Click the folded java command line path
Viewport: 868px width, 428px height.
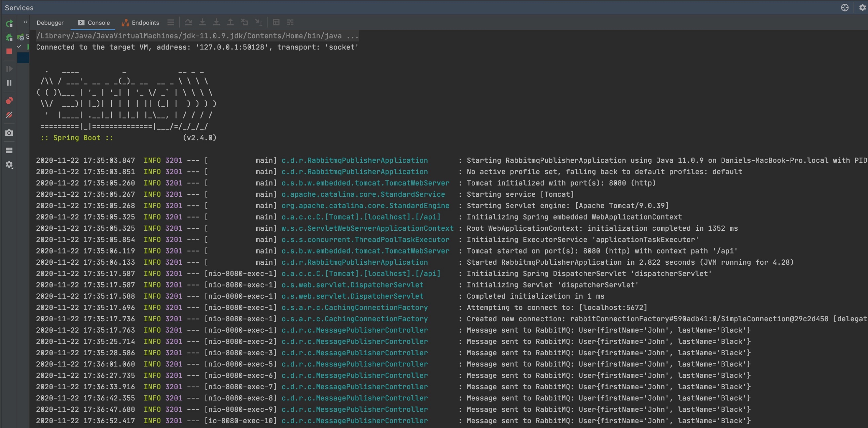[197, 36]
